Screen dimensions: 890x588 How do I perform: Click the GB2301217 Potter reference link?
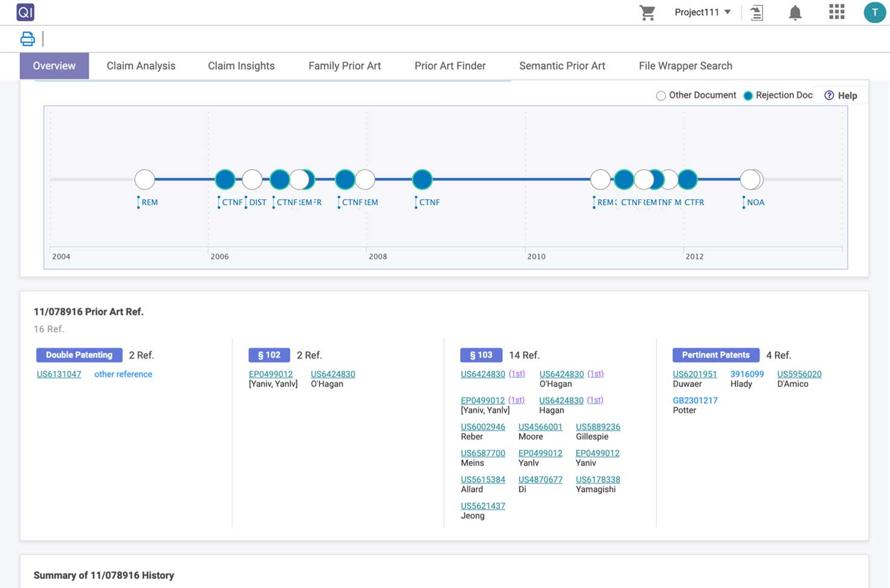click(x=695, y=400)
